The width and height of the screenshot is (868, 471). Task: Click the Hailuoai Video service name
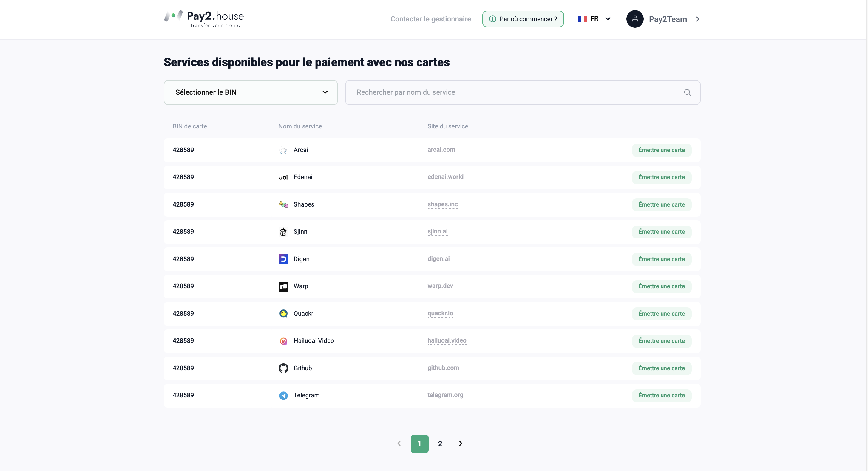click(314, 341)
